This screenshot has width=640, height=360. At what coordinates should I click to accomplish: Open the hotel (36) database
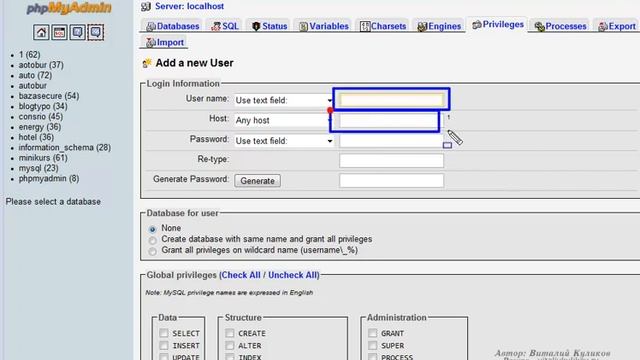(x=36, y=137)
